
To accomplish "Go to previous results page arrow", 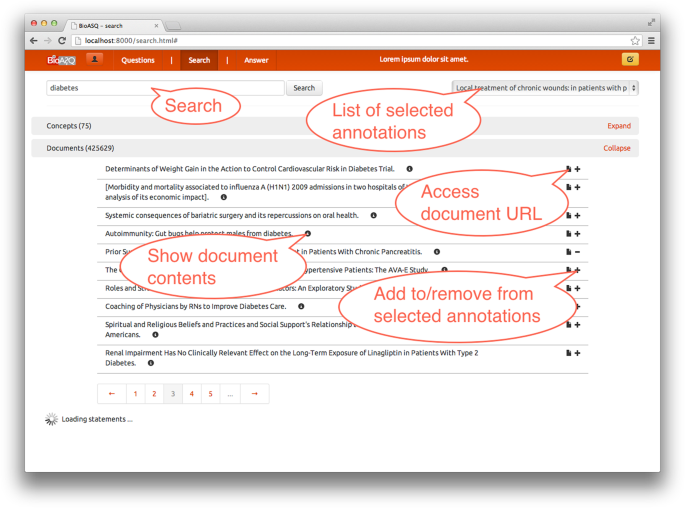I will coord(112,394).
